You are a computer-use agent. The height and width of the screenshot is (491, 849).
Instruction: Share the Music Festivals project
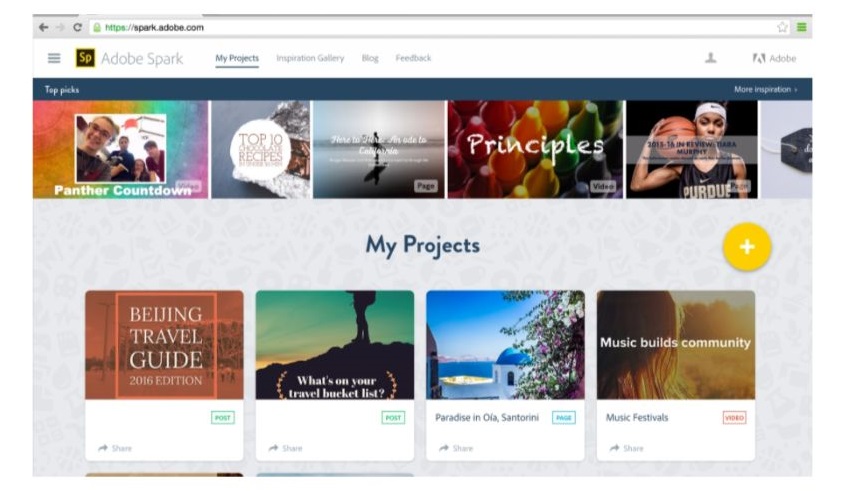point(626,448)
